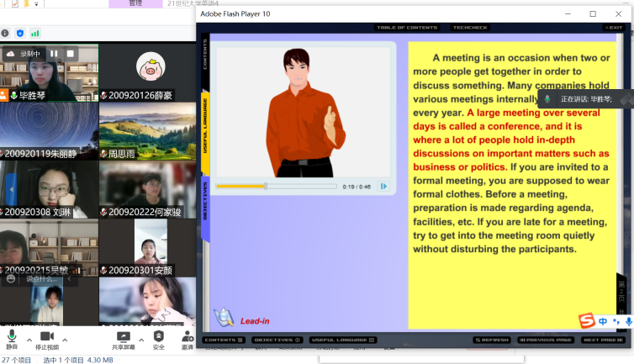Go to Next Page in courseware
Image resolution: width=634 pixels, height=364 pixels.
click(x=603, y=340)
